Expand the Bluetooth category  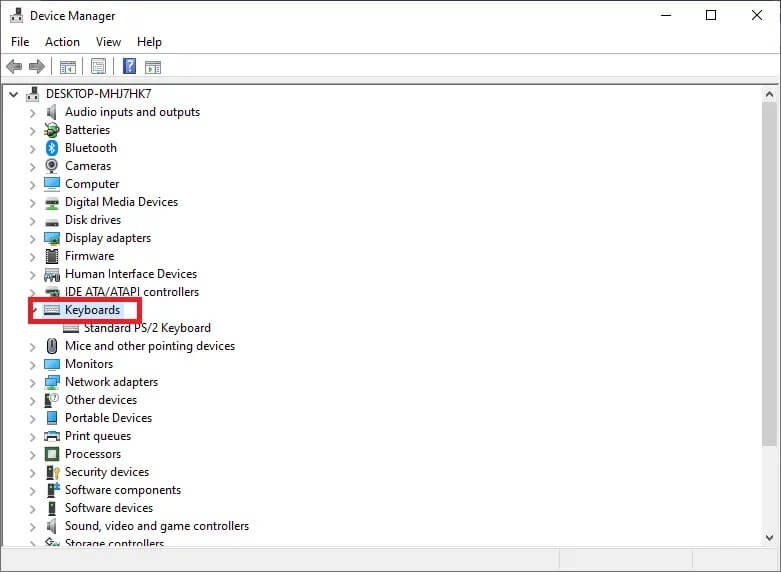33,148
